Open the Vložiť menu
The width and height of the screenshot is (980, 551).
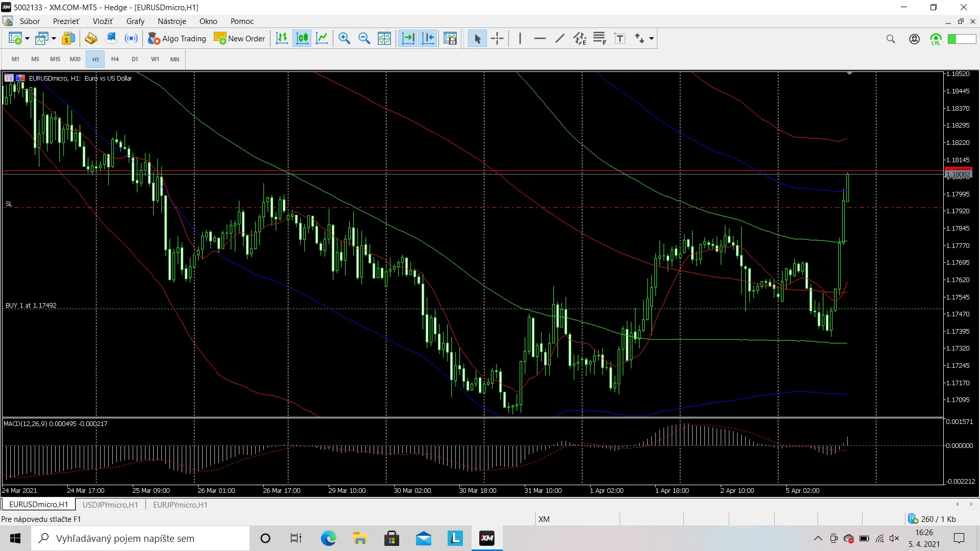coord(103,21)
